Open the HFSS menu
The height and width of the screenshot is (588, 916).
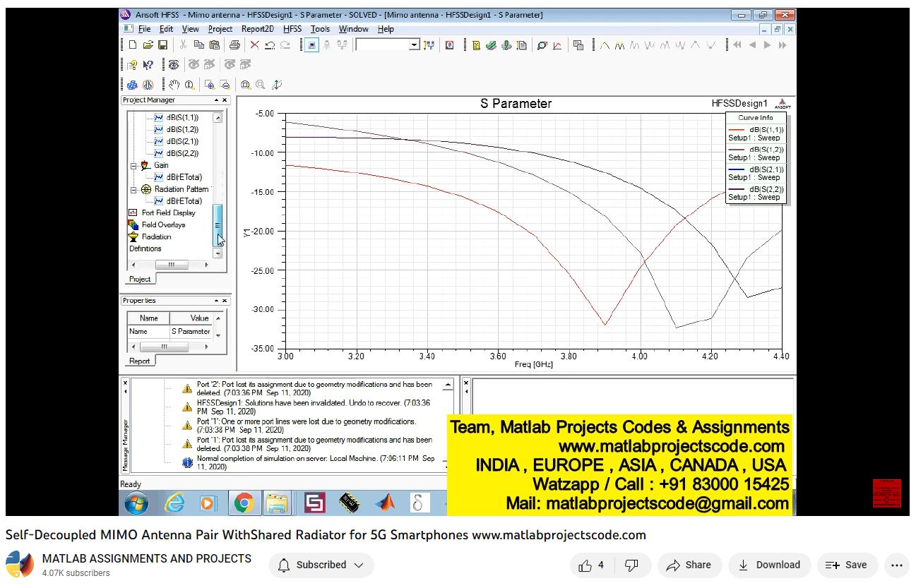coord(292,29)
